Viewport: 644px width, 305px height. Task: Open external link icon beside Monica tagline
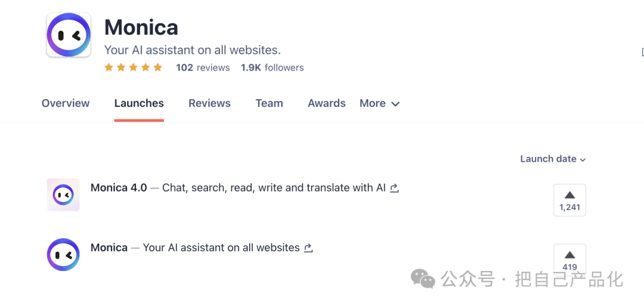308,248
